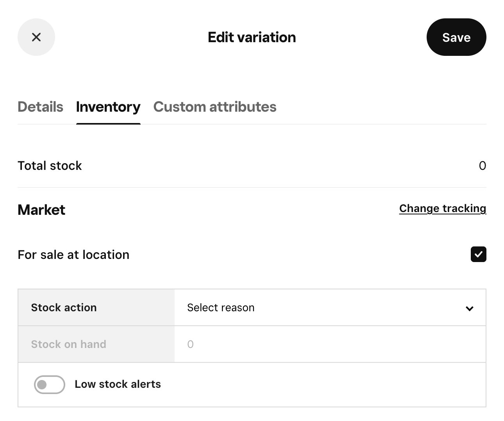Click the Total stock label

50,166
